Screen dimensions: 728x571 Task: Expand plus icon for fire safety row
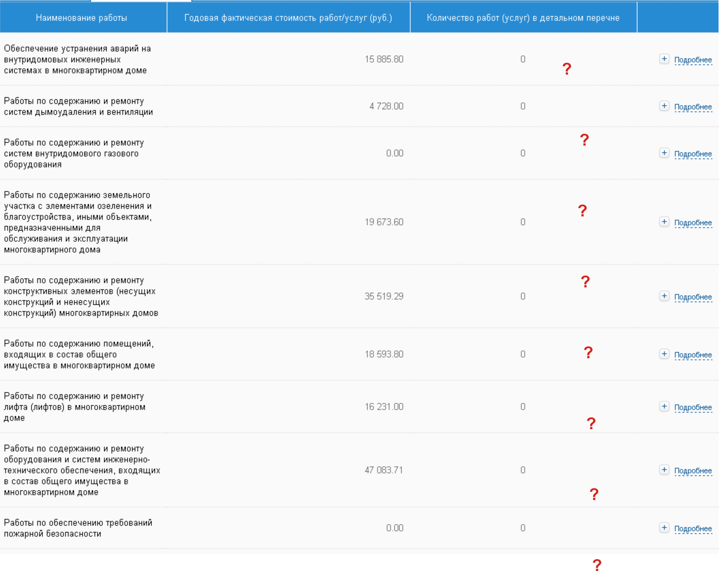(x=664, y=527)
